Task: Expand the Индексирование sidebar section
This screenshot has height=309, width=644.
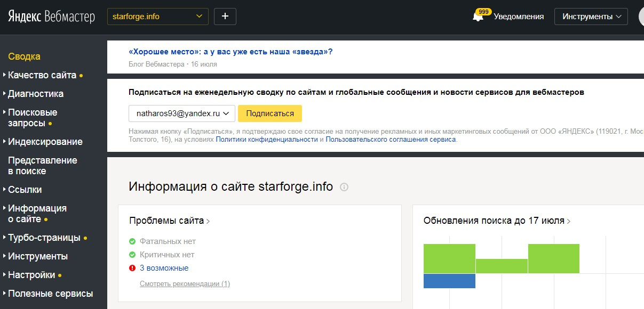Action: point(45,142)
